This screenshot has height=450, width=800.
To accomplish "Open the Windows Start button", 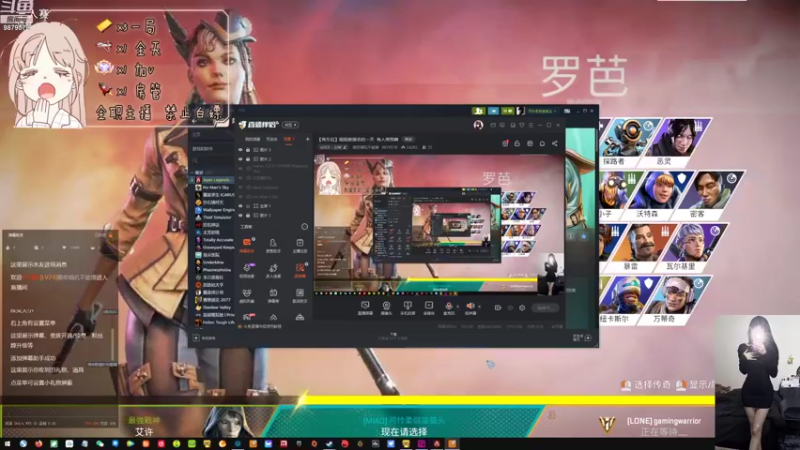I will click(8, 444).
